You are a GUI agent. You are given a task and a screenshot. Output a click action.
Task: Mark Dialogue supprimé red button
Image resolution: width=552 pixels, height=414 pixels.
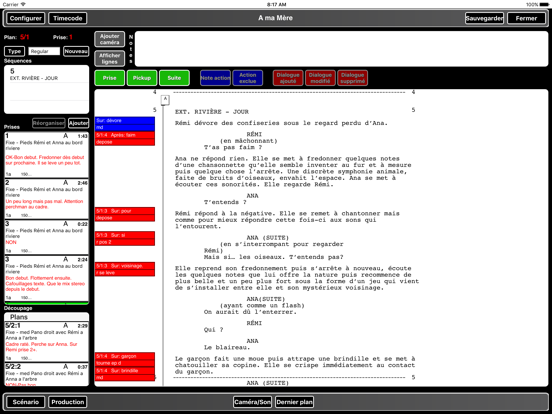352,78
